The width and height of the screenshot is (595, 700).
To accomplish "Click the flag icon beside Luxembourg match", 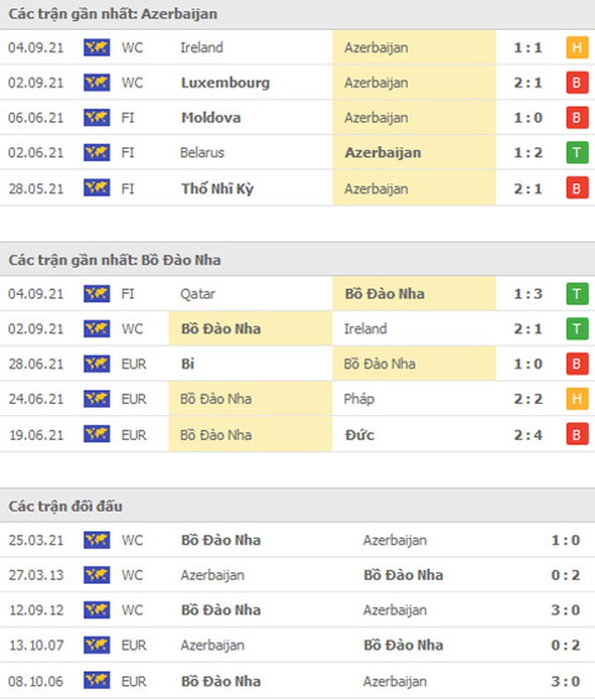I will click(97, 82).
